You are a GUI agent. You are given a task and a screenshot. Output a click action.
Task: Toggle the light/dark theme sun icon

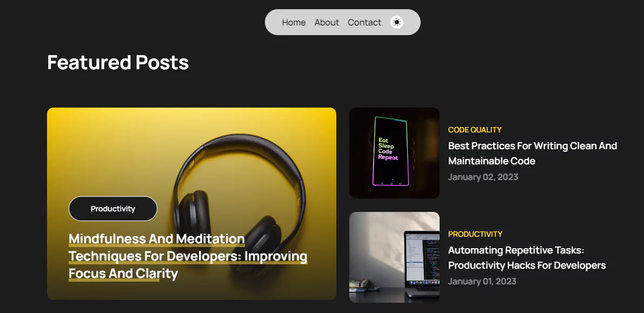tap(396, 22)
